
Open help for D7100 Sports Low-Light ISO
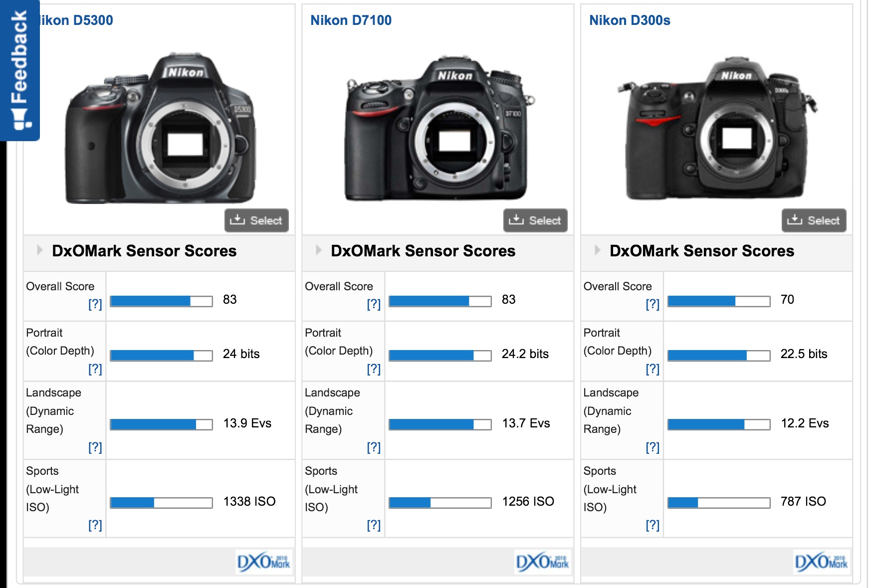pos(374,525)
